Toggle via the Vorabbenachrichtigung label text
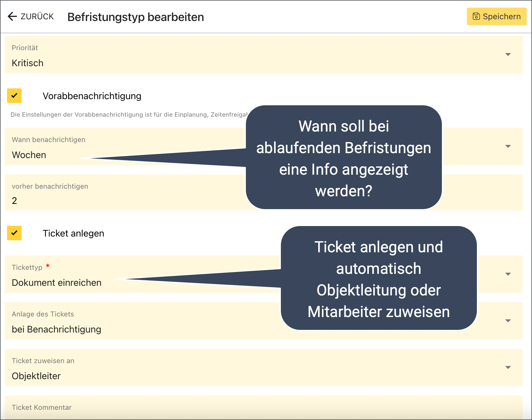This screenshot has height=420, width=532. click(x=92, y=96)
